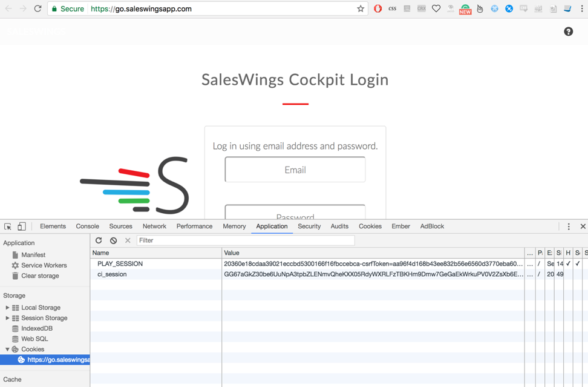Open the CSS extension icon
Viewport: 588px width, 387px height.
tap(392, 8)
